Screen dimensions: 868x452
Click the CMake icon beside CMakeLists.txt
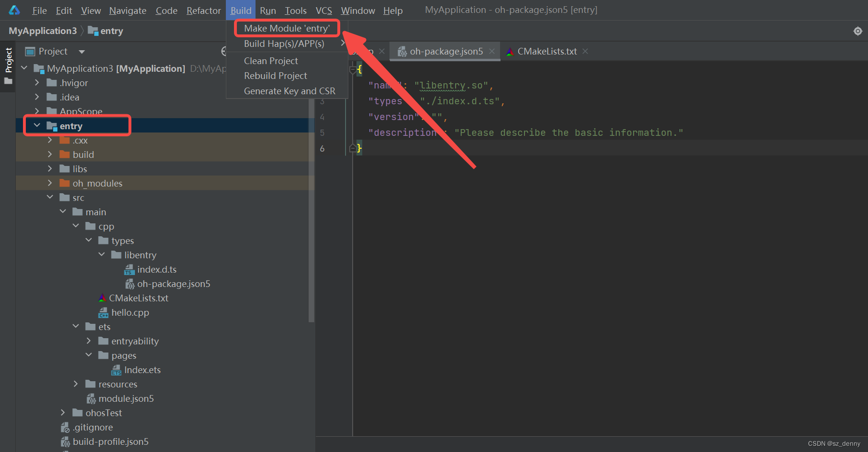coord(102,298)
